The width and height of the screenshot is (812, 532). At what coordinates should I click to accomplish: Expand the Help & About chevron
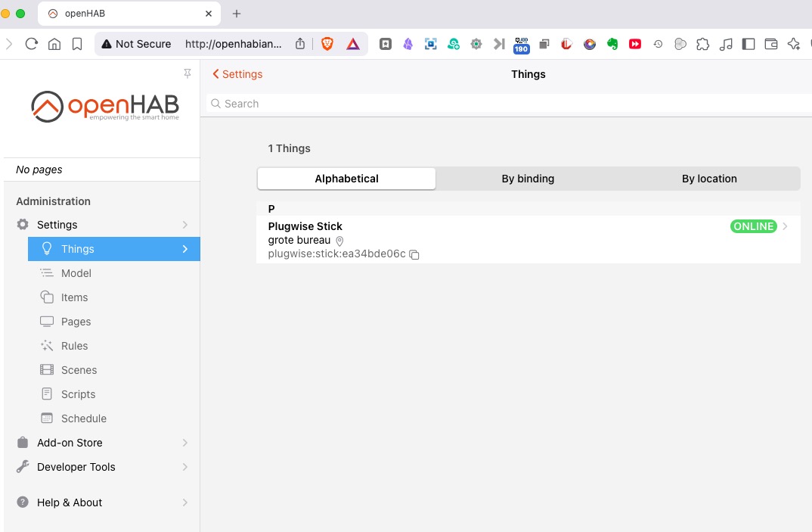pos(185,502)
